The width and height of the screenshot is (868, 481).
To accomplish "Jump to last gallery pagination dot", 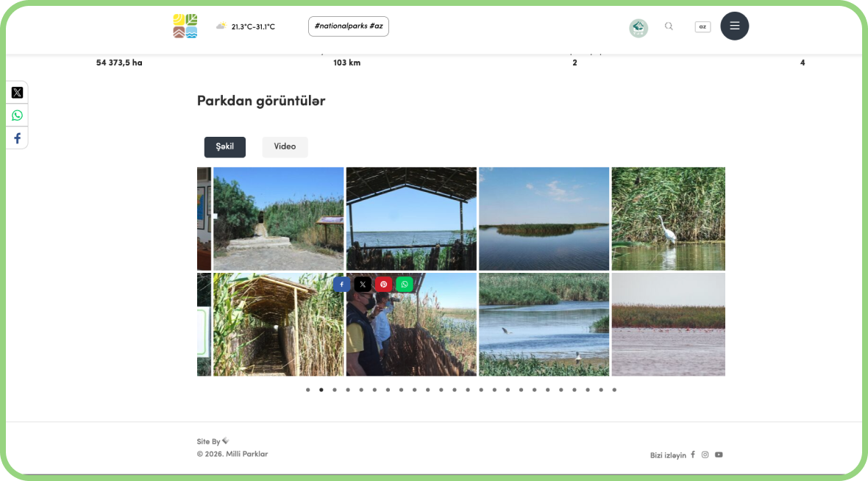I will coord(614,390).
